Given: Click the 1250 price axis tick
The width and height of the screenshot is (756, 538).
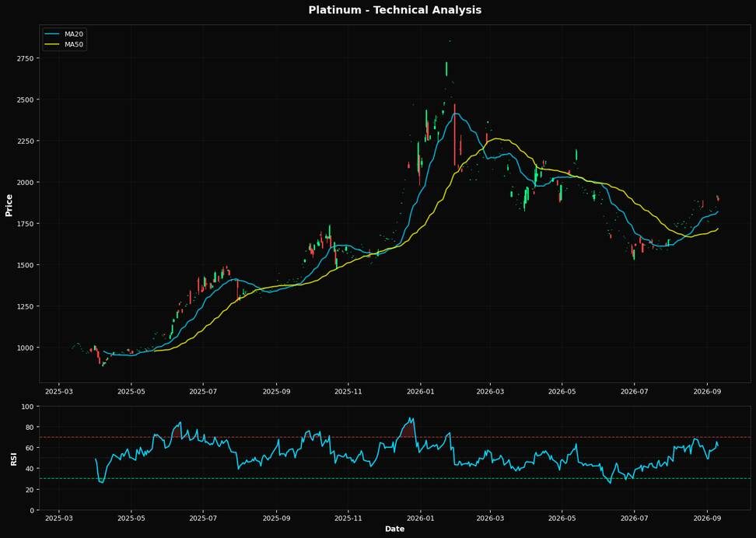Looking at the screenshot, I should (x=26, y=306).
